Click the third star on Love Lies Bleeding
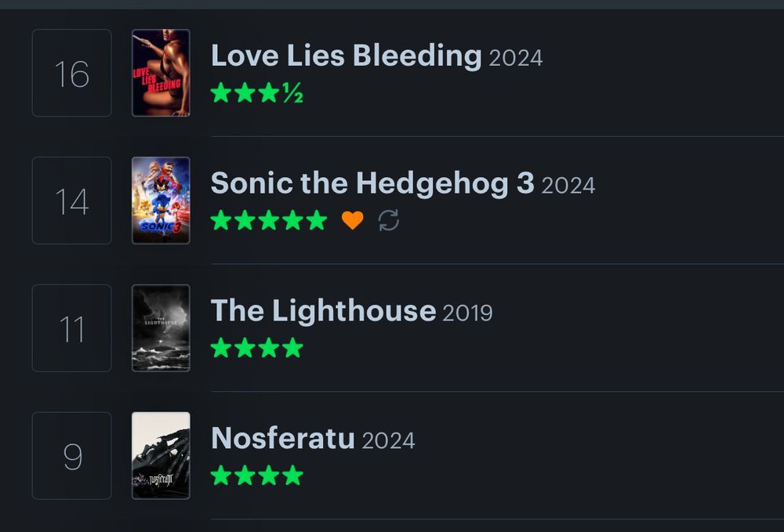 pyautogui.click(x=268, y=94)
